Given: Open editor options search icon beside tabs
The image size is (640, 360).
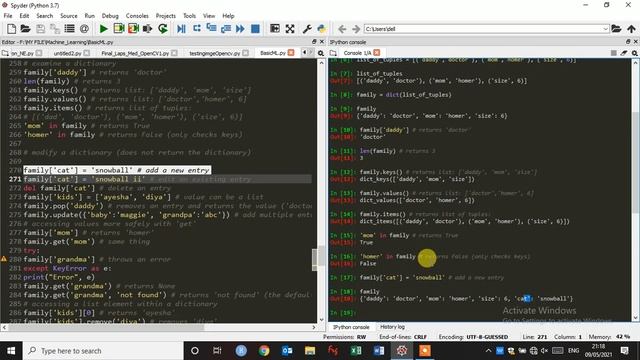Looking at the screenshot, I should click(x=321, y=53).
